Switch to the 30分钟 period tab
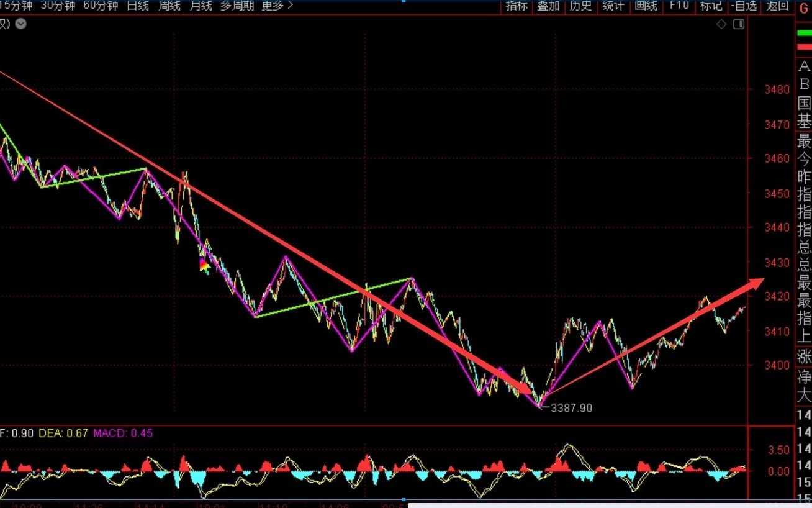812x508 pixels. pos(58,6)
